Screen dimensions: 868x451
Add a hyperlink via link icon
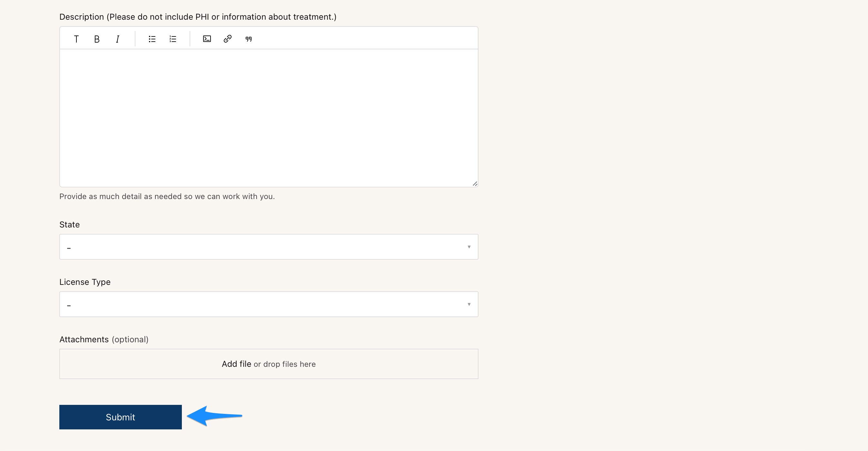(227, 39)
